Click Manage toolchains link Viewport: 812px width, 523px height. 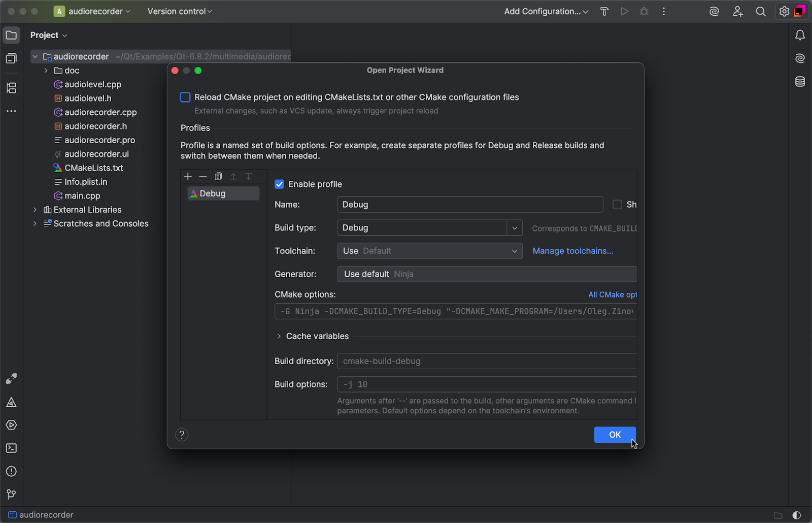coord(573,251)
